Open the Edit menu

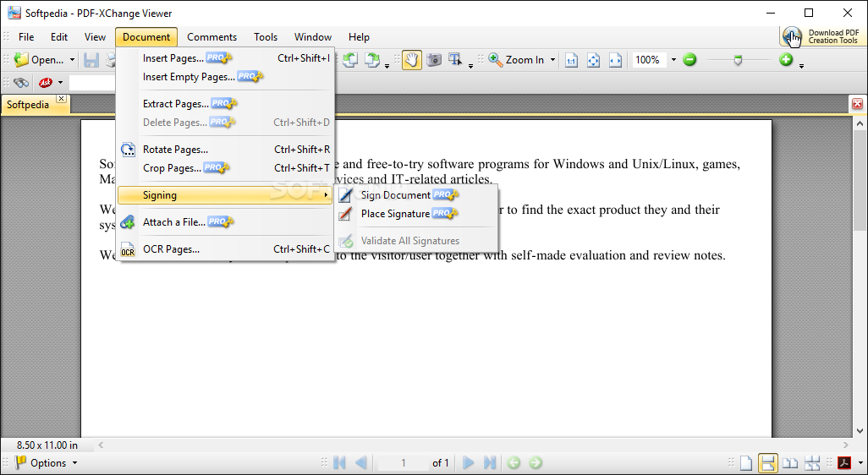point(58,37)
